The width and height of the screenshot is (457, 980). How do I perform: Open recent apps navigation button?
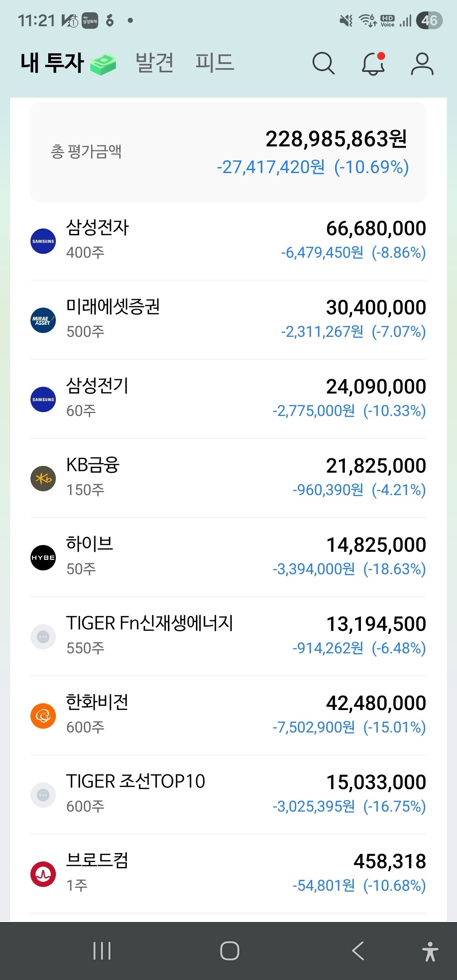click(x=102, y=951)
